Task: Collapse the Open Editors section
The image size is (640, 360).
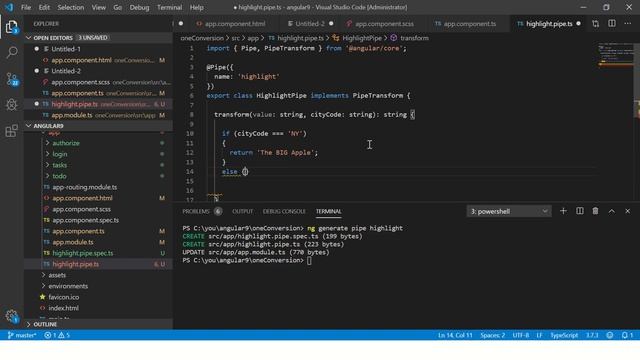Action: 98,38
